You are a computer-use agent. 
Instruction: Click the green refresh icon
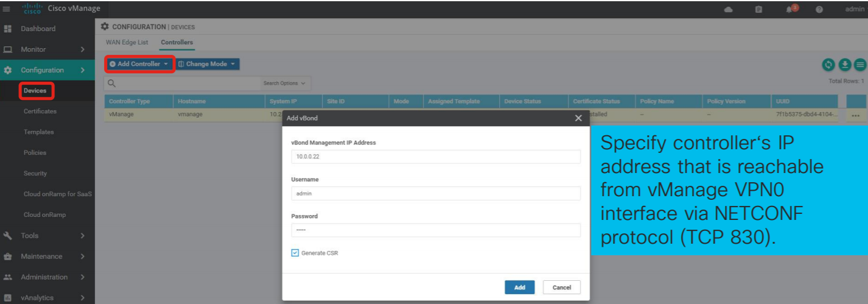828,65
